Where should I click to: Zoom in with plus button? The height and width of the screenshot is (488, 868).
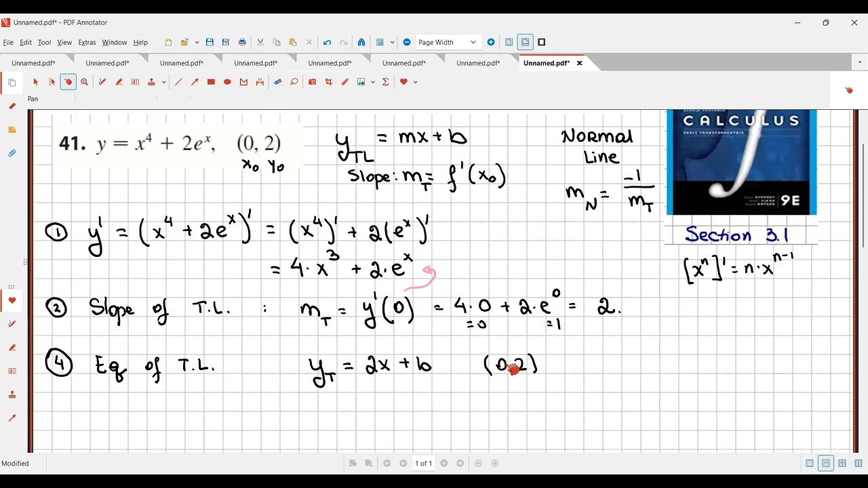click(x=491, y=42)
